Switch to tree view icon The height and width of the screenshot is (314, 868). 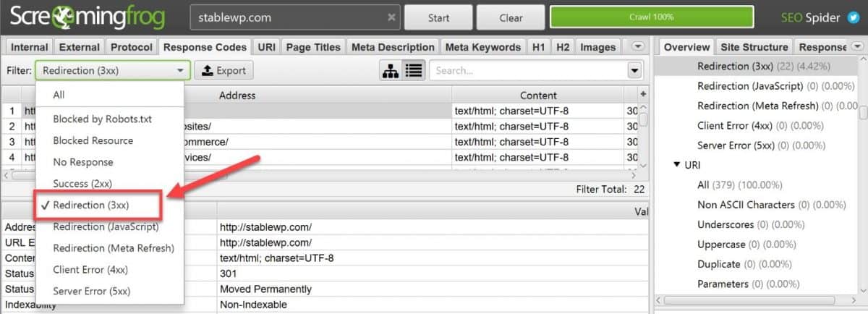[391, 70]
